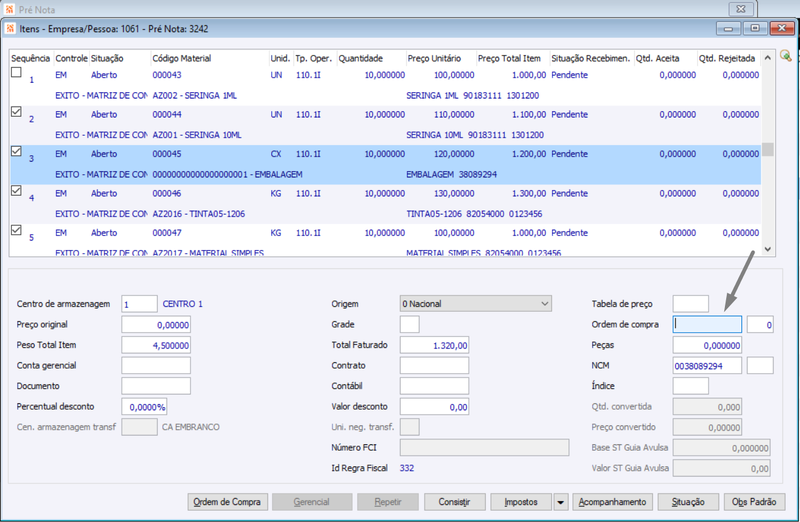Click the Centro de armazenagem input
The width and height of the screenshot is (800, 522).
click(x=139, y=304)
